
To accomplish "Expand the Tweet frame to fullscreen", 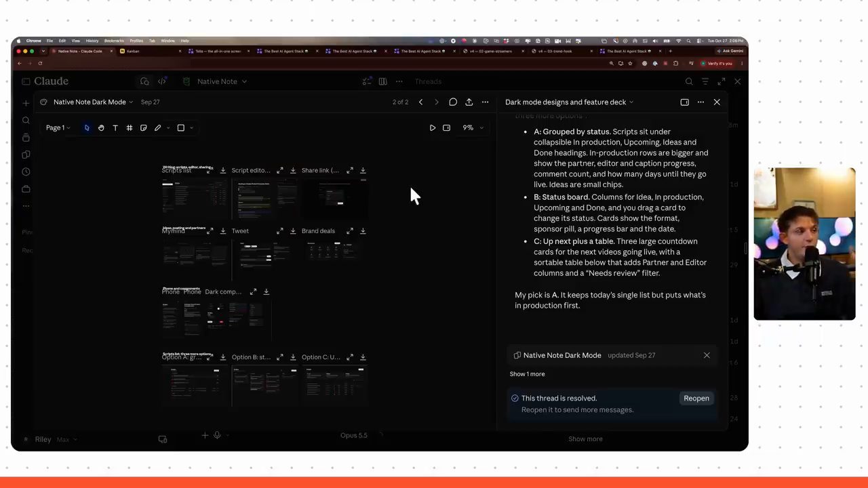I will [280, 231].
